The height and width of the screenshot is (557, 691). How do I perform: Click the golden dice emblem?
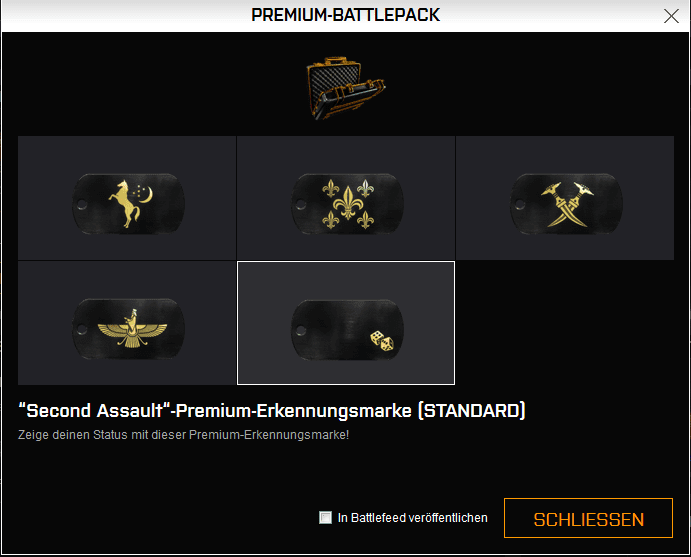[x=383, y=341]
